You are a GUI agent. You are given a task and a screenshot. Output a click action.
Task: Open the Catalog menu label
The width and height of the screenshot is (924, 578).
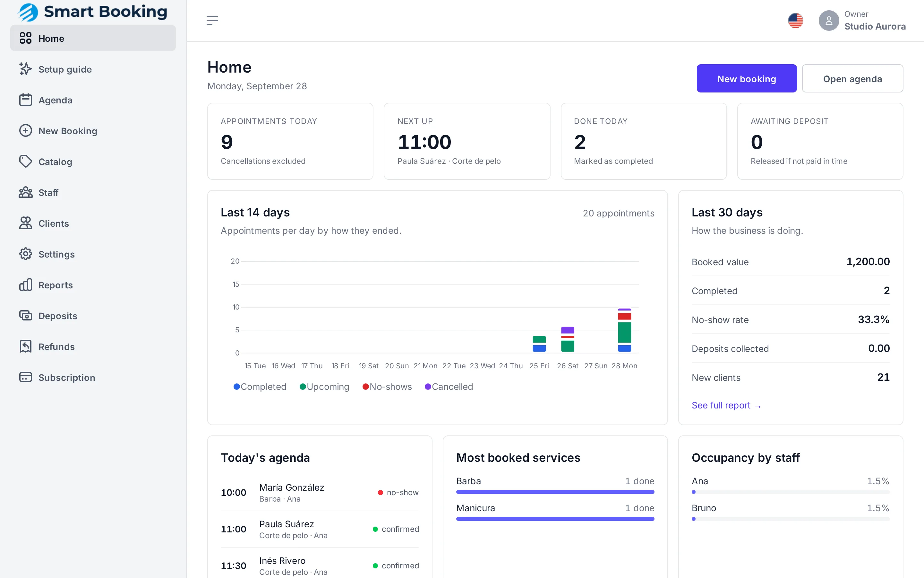pos(56,162)
